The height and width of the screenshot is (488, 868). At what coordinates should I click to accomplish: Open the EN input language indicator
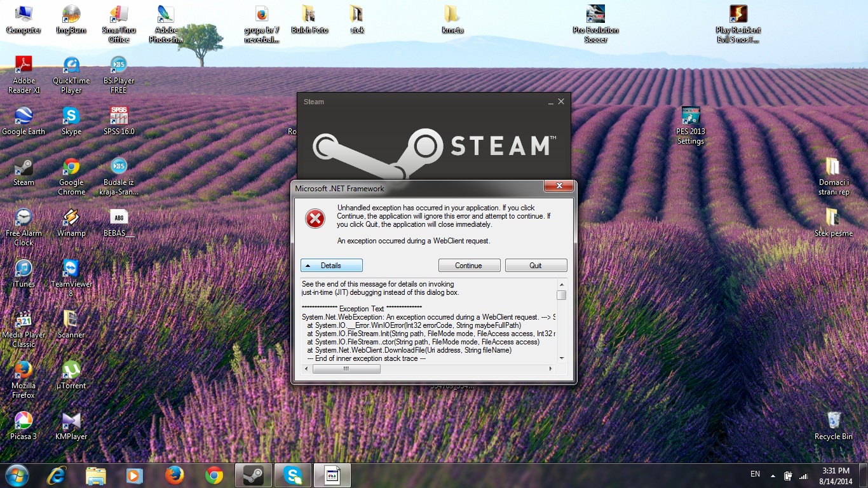755,474
